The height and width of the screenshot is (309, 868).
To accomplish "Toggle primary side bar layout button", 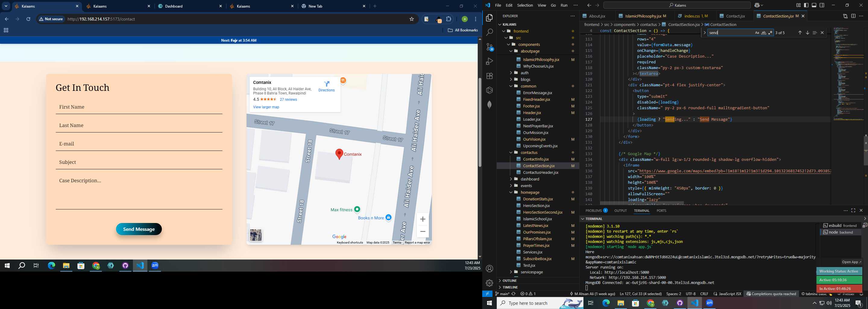I will pos(806,5).
